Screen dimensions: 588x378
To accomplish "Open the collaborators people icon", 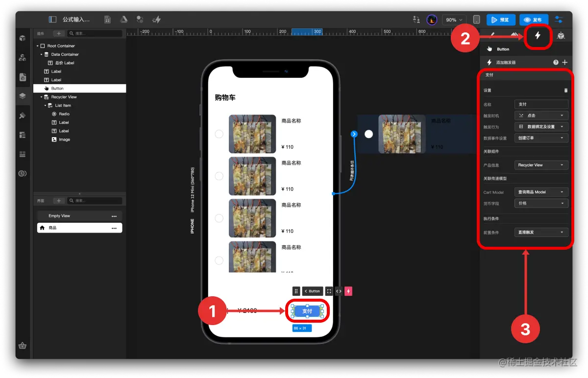I will pyautogui.click(x=416, y=20).
